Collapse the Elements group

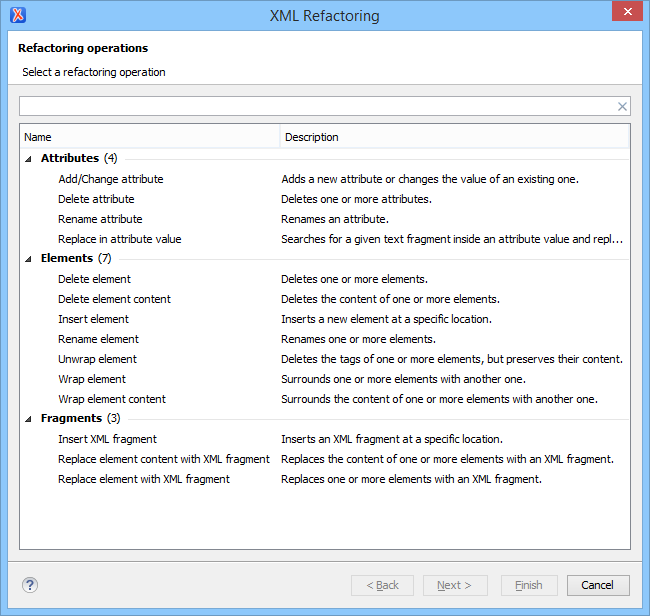(28, 259)
